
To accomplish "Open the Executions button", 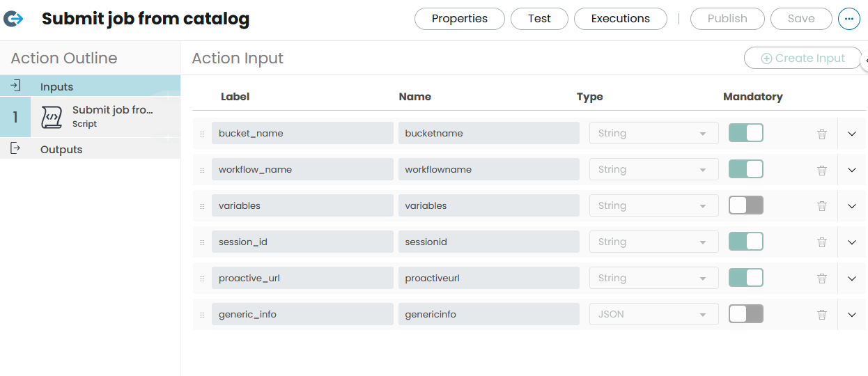I will (621, 19).
